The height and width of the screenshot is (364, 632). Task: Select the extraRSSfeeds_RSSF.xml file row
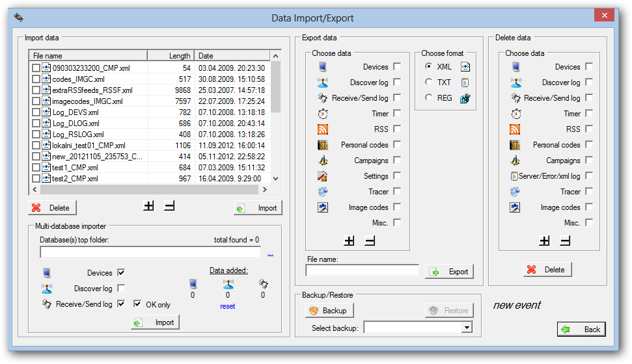point(150,90)
